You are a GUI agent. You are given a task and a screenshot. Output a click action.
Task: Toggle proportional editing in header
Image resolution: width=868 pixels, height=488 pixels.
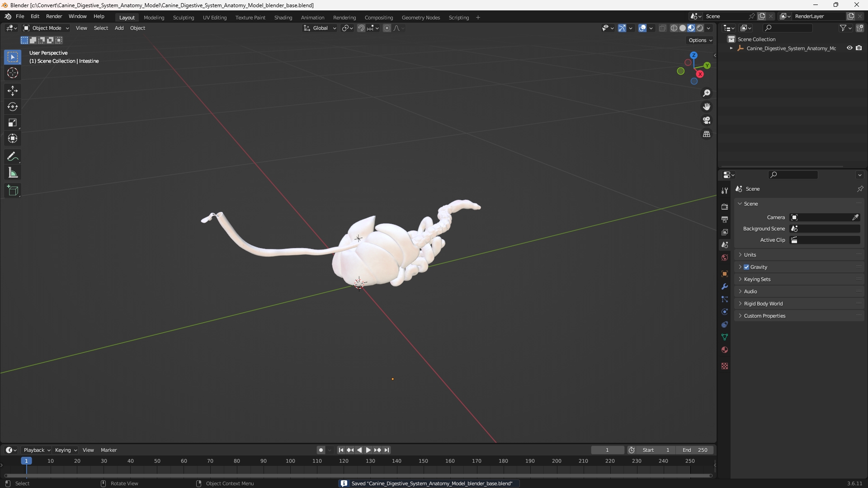[x=387, y=28]
